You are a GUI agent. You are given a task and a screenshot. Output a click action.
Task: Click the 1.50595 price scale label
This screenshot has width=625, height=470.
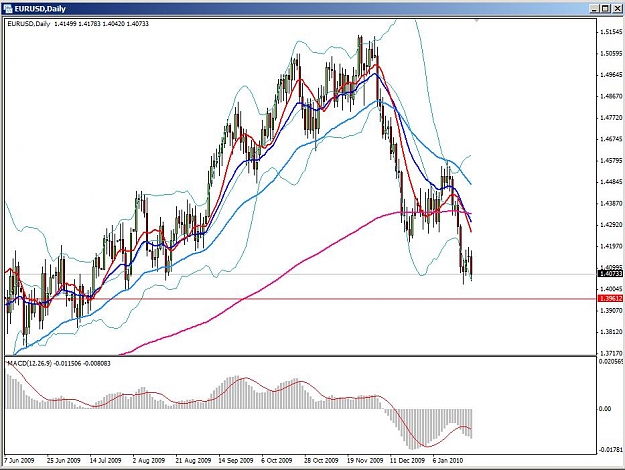tap(611, 53)
